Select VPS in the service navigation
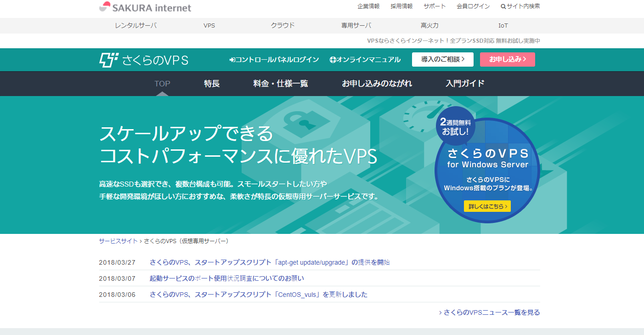 click(x=209, y=26)
